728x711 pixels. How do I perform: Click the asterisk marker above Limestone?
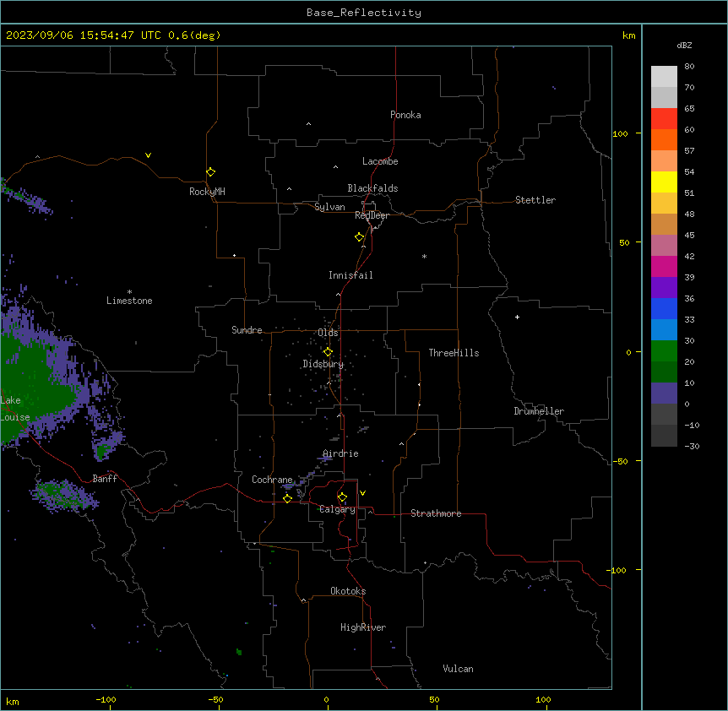129,291
